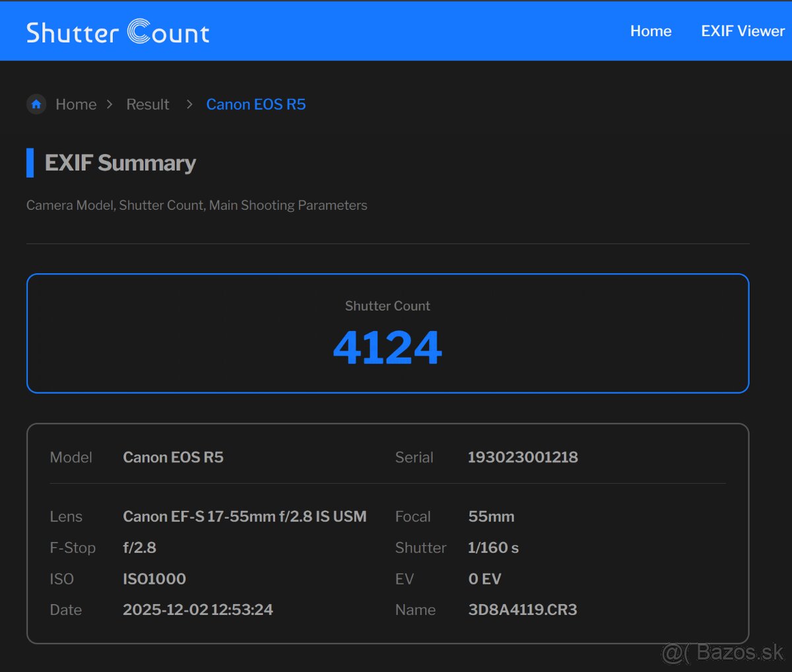Open Home in the top navigation
Image resolution: width=792 pixels, height=672 pixels.
tap(650, 31)
